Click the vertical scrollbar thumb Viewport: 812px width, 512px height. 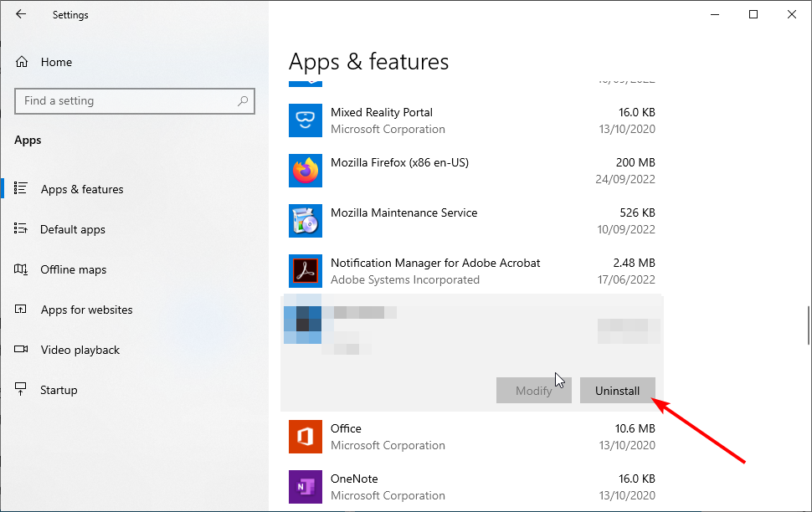pyautogui.click(x=808, y=325)
